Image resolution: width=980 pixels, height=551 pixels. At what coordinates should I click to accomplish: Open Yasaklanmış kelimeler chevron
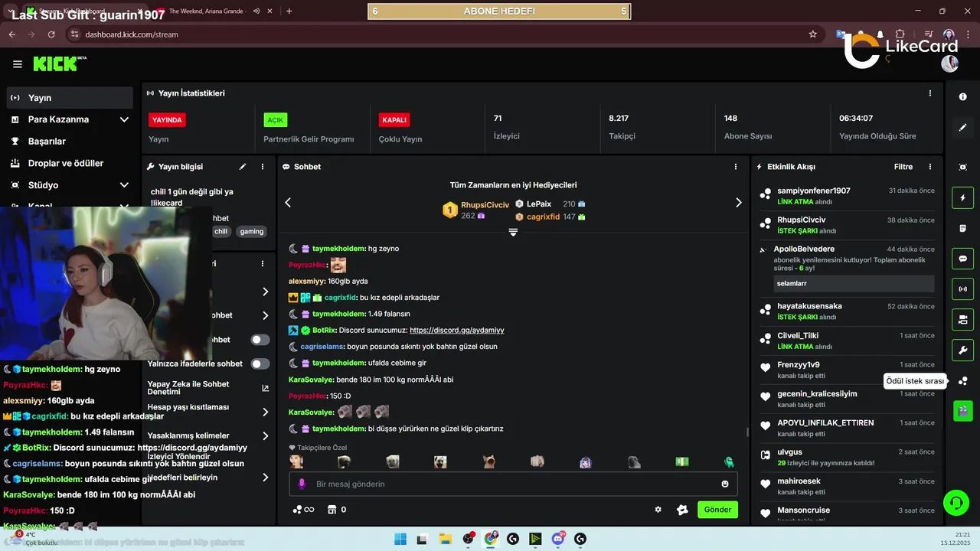266,435
